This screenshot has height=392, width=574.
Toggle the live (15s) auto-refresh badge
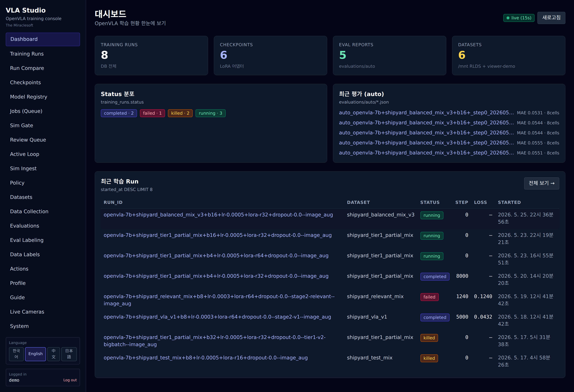519,18
